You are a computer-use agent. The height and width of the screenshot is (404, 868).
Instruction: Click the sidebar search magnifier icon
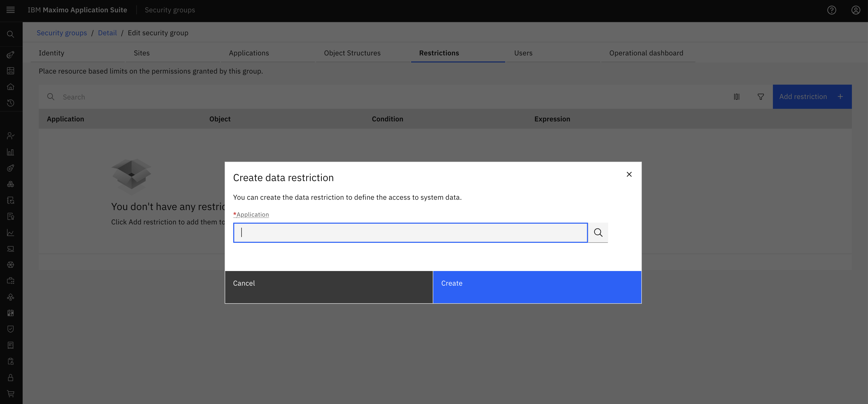point(11,34)
